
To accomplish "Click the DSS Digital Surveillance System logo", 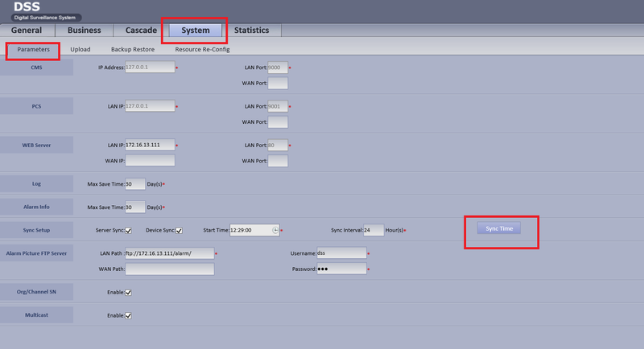I will pyautogui.click(x=45, y=11).
